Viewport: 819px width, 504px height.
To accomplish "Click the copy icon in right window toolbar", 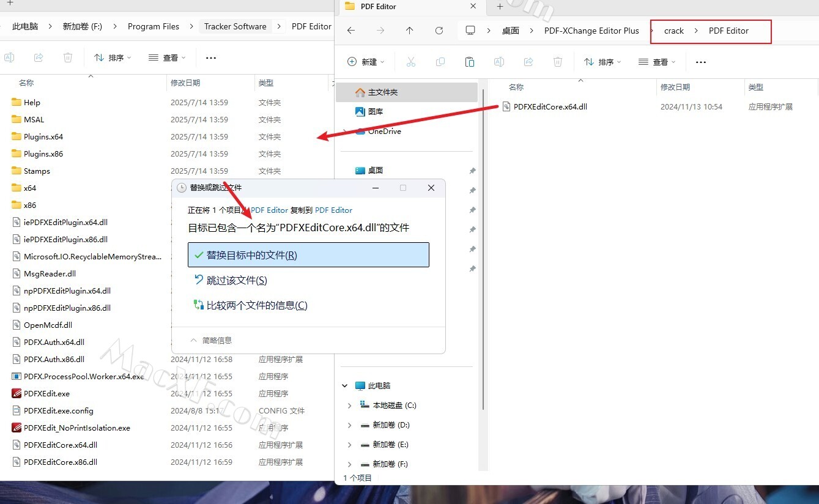I will [x=440, y=62].
